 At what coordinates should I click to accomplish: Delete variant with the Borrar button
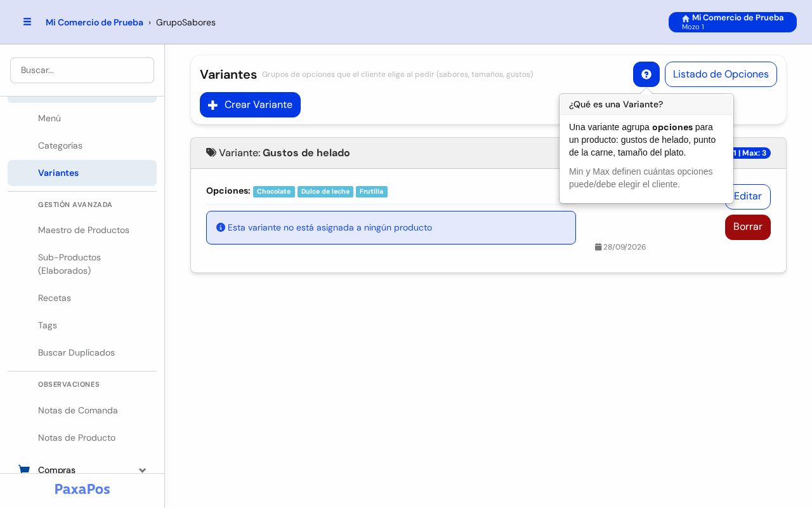point(748,227)
